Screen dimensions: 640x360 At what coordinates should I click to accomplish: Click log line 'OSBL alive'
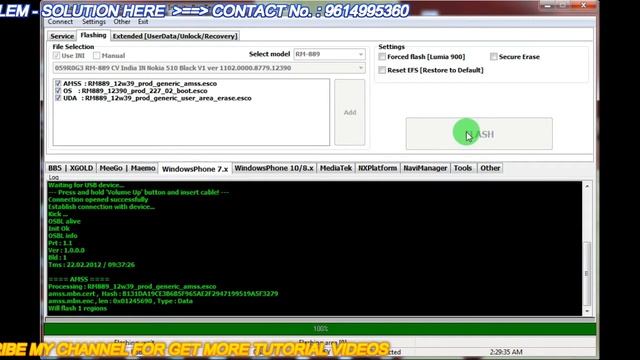[64, 221]
